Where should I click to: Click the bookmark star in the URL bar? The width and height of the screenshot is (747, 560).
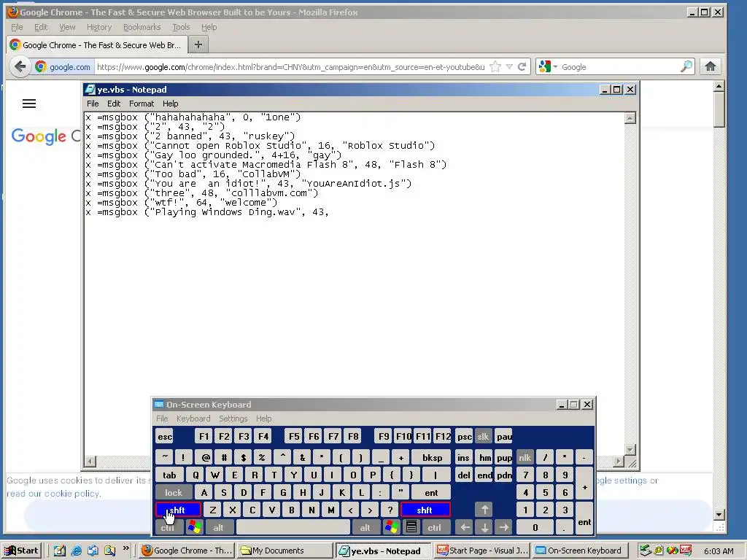pos(495,66)
